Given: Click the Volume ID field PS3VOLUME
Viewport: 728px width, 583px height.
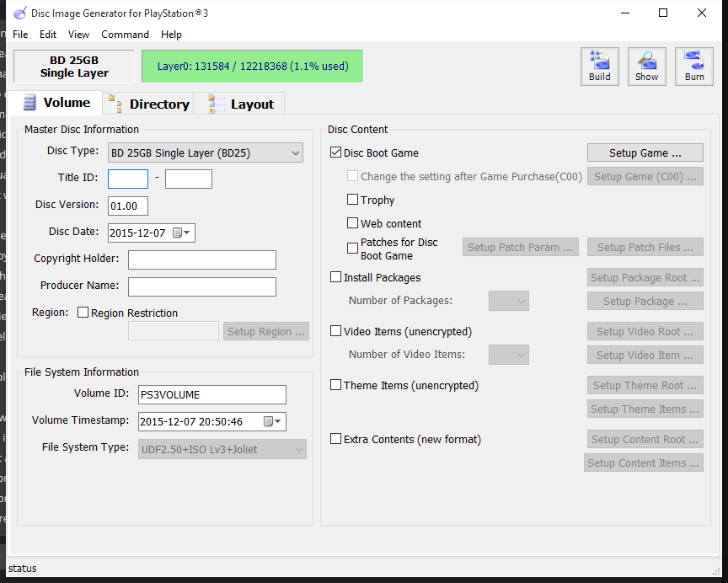Looking at the screenshot, I should pyautogui.click(x=212, y=394).
